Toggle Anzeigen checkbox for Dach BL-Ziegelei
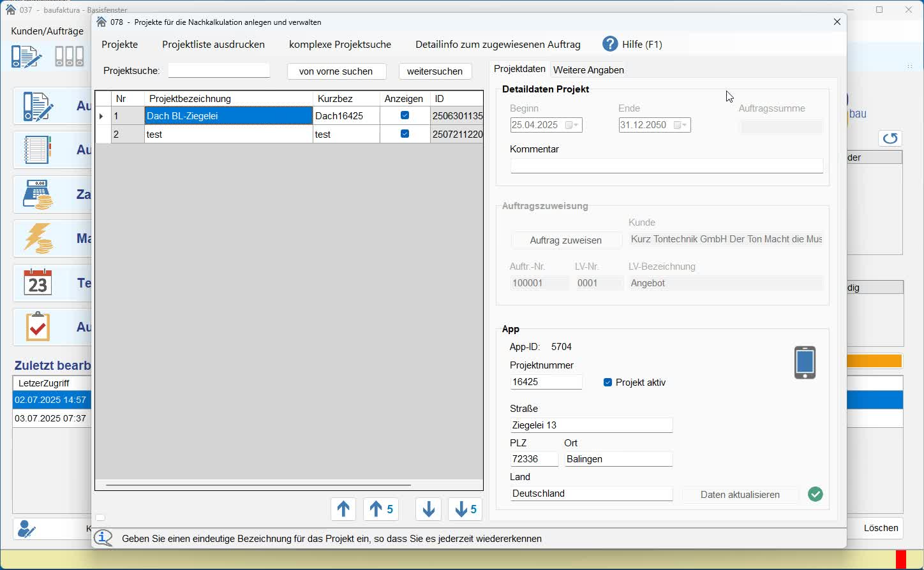The image size is (924, 570). [405, 115]
